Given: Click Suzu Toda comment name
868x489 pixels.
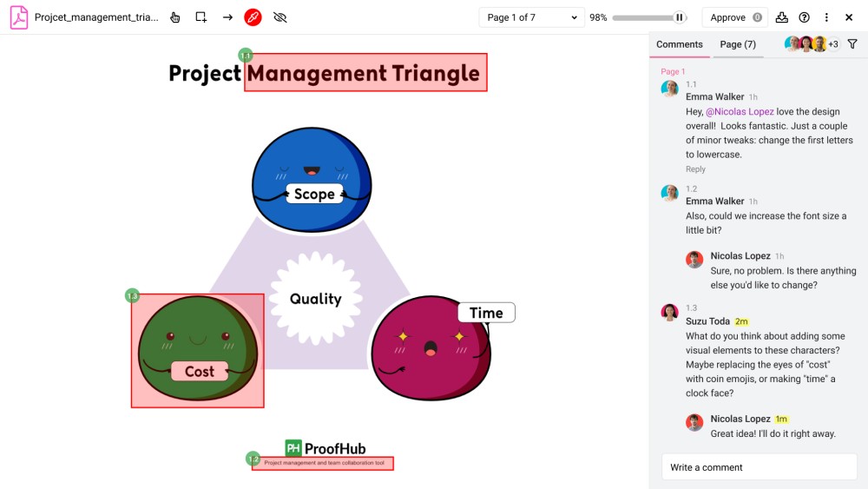Looking at the screenshot, I should (707, 321).
